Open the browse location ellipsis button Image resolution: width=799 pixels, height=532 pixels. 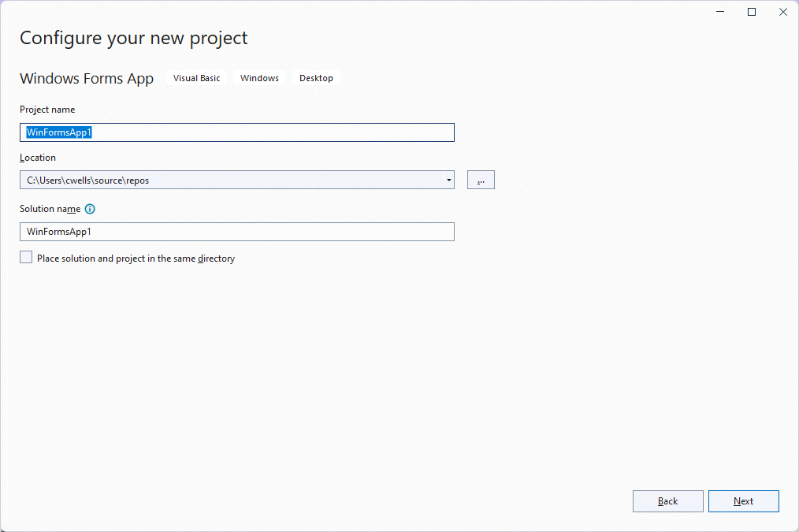point(481,180)
